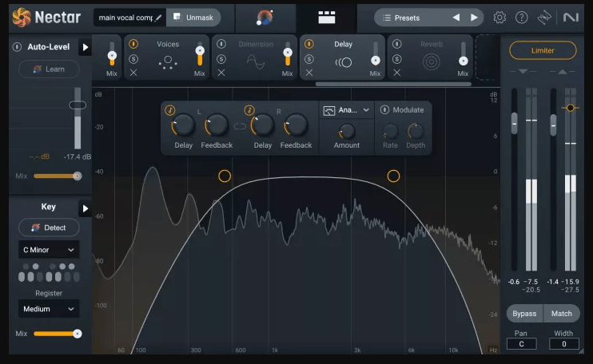The image size is (593, 364).
Task: Click the crossed-out plug icon in header
Action: pos(544,18)
